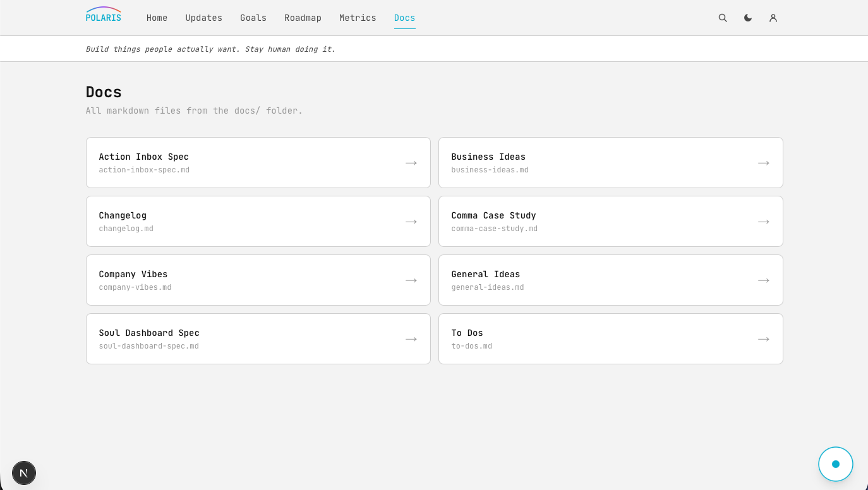The height and width of the screenshot is (490, 868).
Task: Click filename changelog.md
Action: [x=126, y=229]
